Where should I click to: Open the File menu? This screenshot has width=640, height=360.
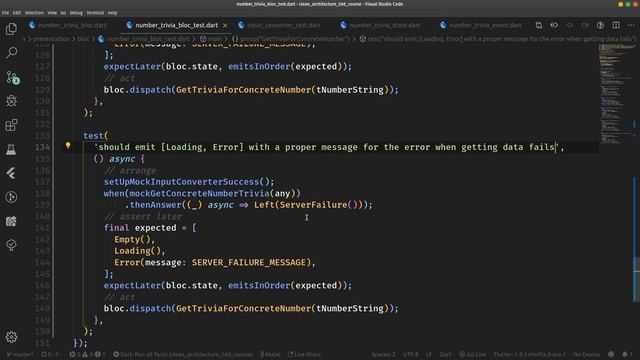coord(5,13)
